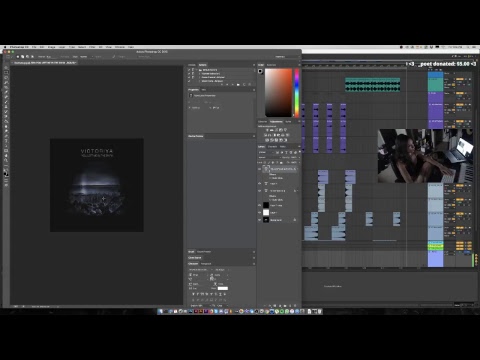Choose Add to selection mode in options bar

pyautogui.click(x=22, y=57)
